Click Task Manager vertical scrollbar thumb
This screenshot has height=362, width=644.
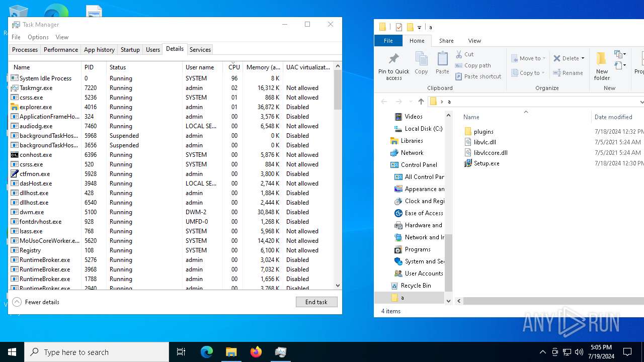[x=338, y=89]
